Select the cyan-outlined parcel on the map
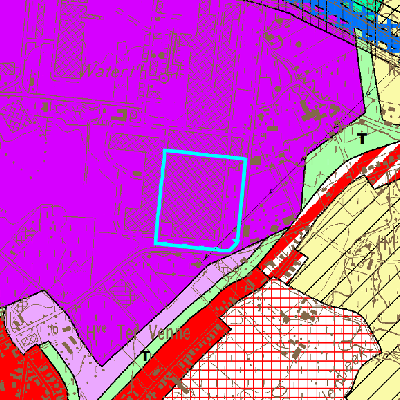This screenshot has width=400, height=400. pyautogui.click(x=201, y=200)
